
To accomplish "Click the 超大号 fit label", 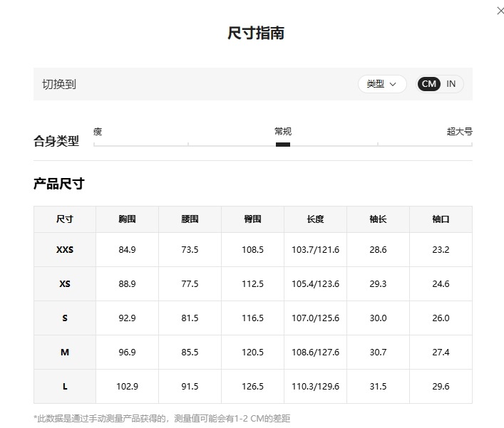I will (x=459, y=132).
